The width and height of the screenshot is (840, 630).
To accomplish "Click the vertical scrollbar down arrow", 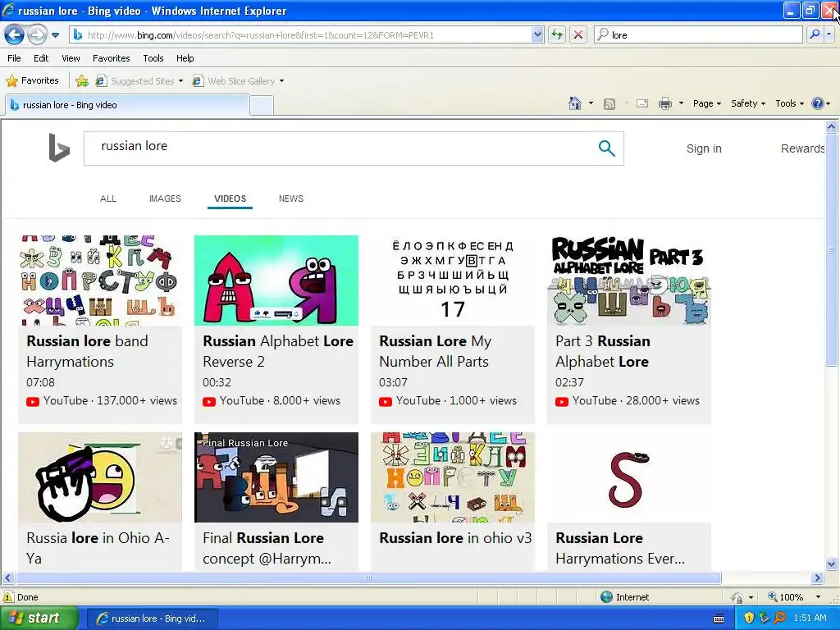I will click(832, 564).
